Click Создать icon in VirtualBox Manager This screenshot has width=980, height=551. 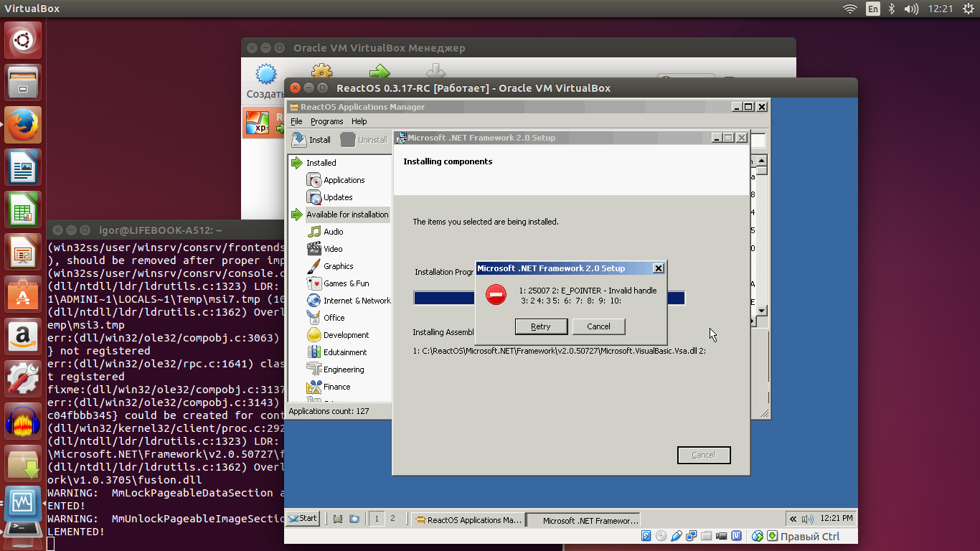(266, 74)
